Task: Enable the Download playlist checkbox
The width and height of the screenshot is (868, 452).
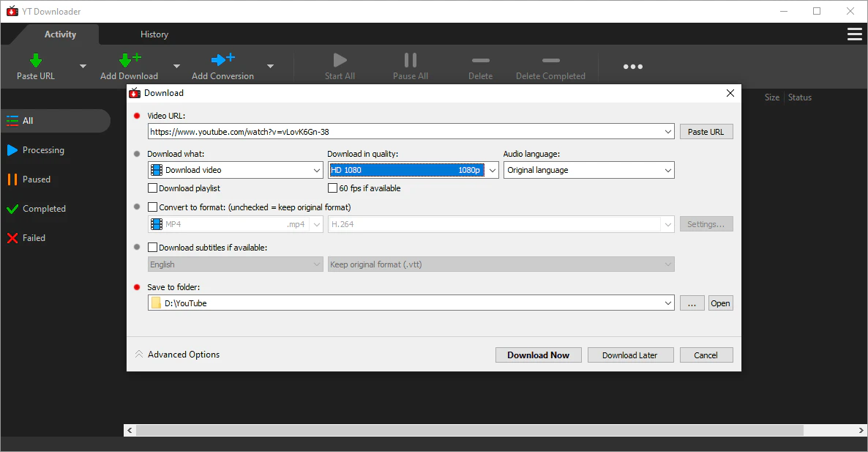Action: click(153, 188)
